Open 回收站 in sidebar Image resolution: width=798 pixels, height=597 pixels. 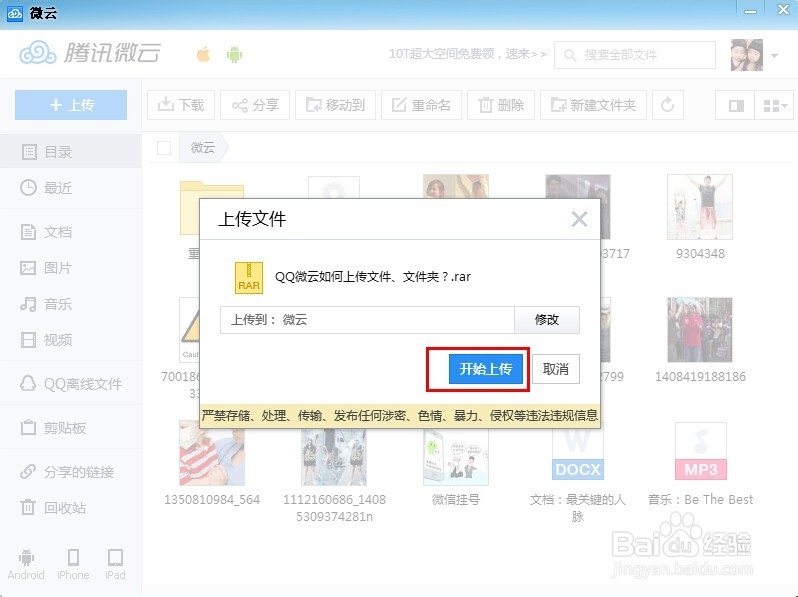pyautogui.click(x=71, y=507)
